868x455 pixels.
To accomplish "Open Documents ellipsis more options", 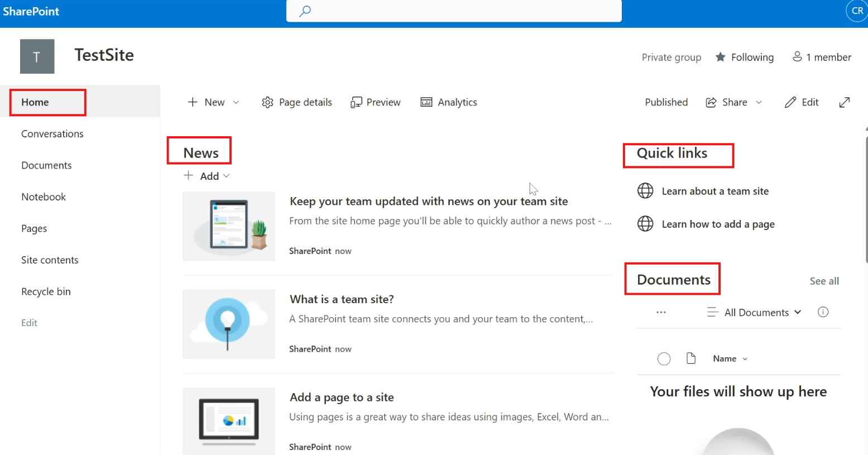I will tap(661, 312).
